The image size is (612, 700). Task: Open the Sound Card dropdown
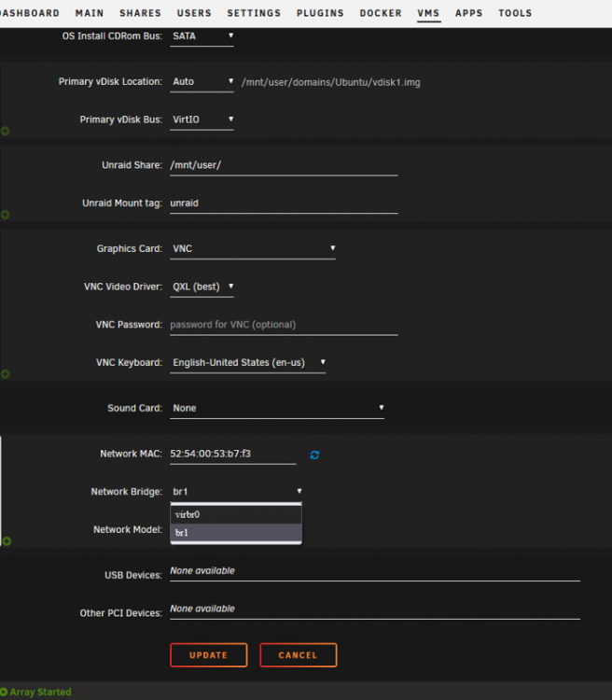277,409
